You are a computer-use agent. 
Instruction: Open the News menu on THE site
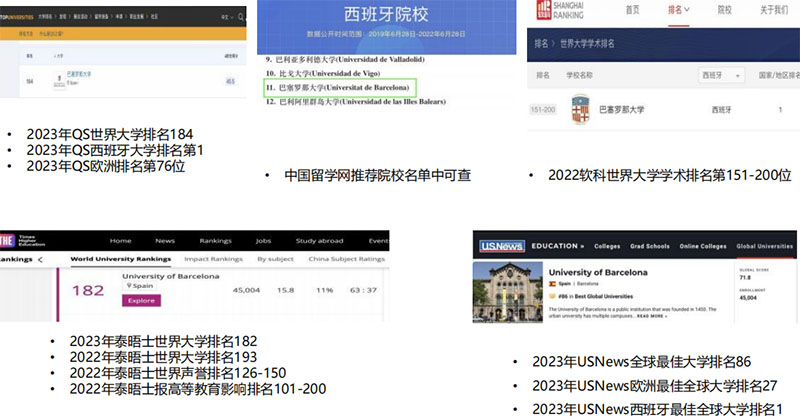pos(165,241)
